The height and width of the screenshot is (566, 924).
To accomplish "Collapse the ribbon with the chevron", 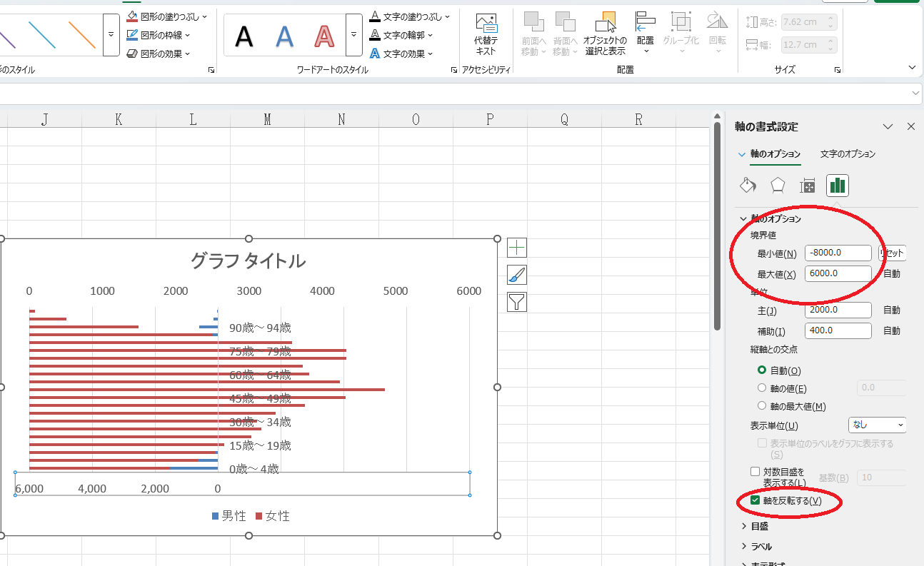I will coord(912,67).
